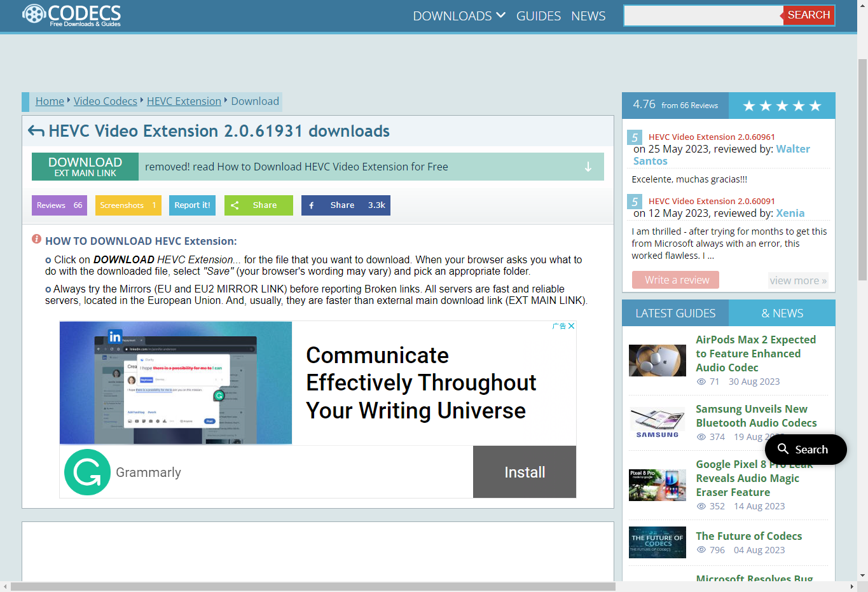Click the scroll down arrow on vertical scrollbar

point(862,576)
